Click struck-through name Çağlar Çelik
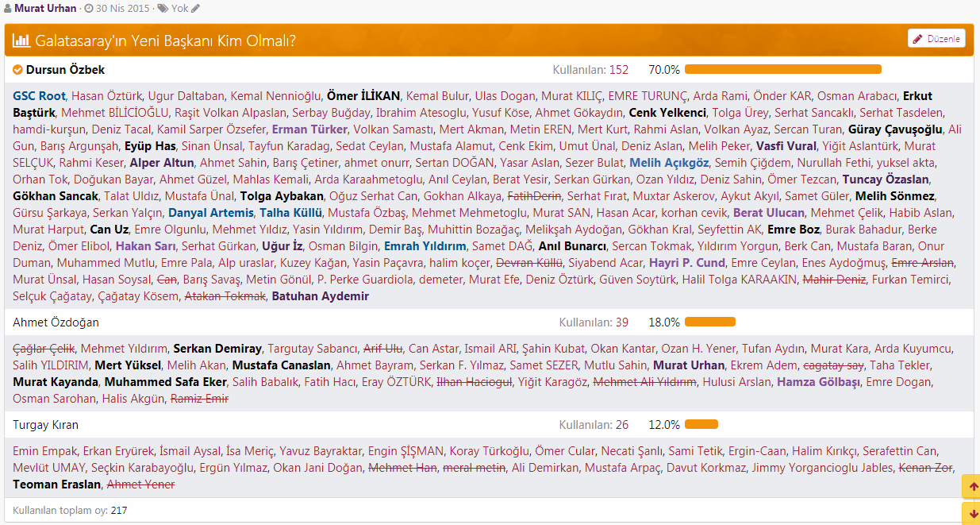This screenshot has height=525, width=980. click(44, 349)
